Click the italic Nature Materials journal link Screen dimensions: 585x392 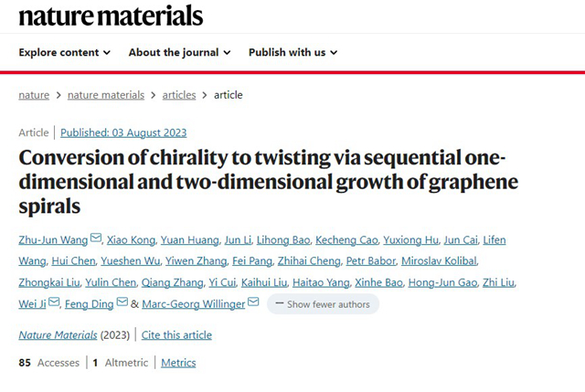click(x=57, y=335)
